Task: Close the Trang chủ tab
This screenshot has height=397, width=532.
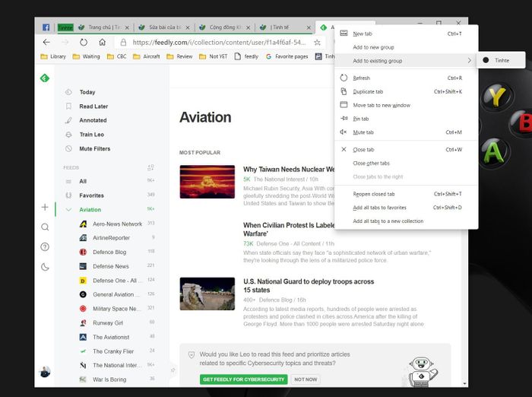Action: [127, 27]
